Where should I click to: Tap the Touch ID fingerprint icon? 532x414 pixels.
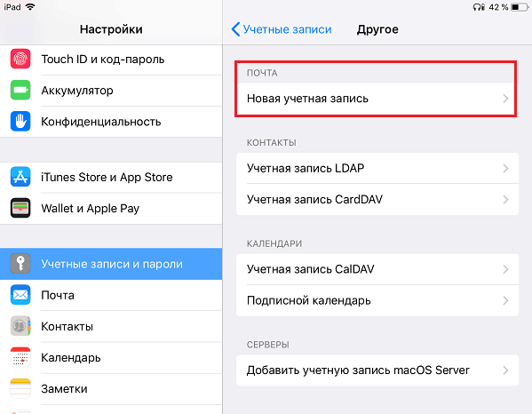point(20,59)
